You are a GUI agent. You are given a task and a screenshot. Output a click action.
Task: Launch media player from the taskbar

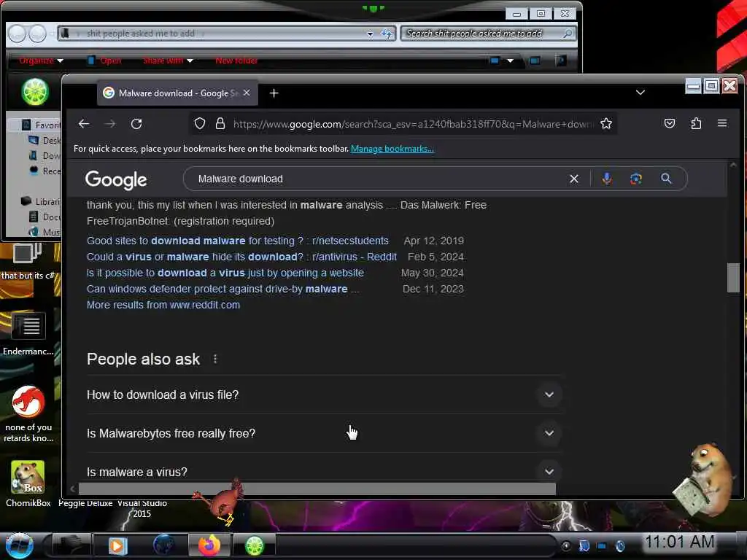(117, 545)
